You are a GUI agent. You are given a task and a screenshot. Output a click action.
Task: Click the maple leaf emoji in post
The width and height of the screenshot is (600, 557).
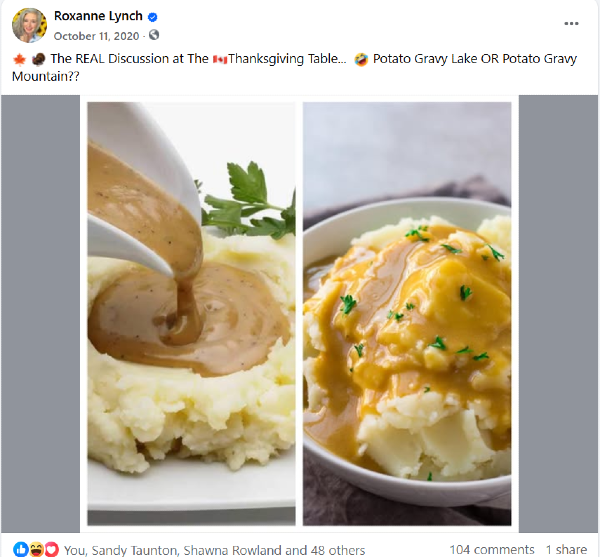click(x=19, y=59)
